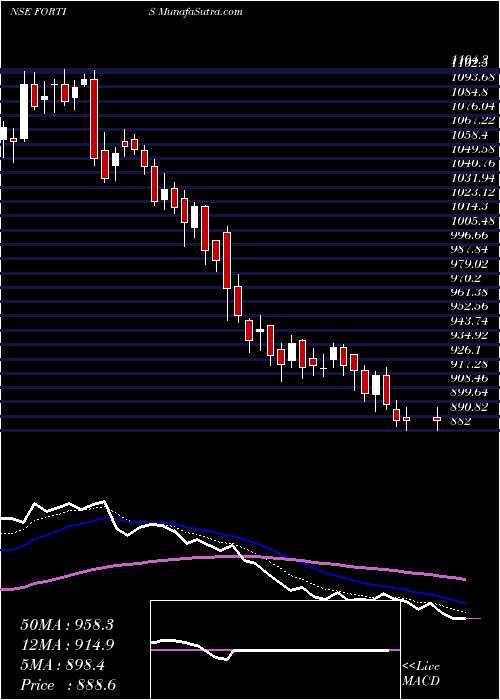This screenshot has height=700, width=500.
Task: Click the 50MA : 958.3 reading
Action: [67, 625]
